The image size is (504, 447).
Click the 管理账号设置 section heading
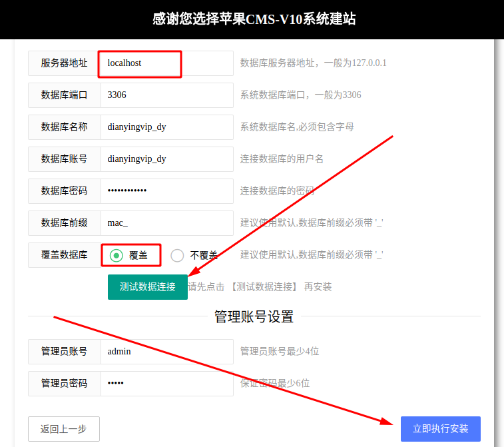254,316
